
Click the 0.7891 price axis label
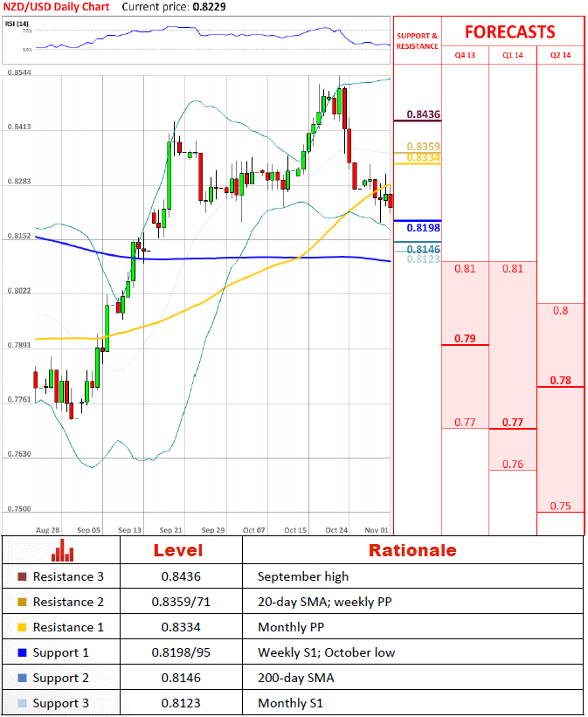[19, 345]
